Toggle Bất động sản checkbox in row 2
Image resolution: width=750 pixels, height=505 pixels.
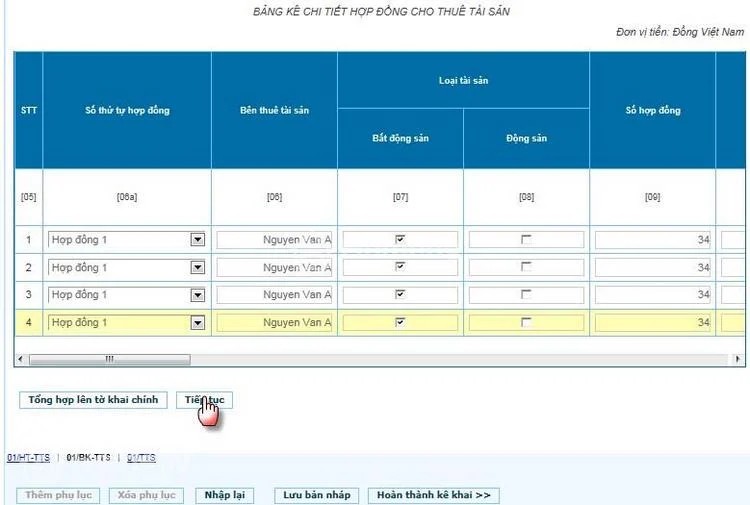pyautogui.click(x=400, y=267)
